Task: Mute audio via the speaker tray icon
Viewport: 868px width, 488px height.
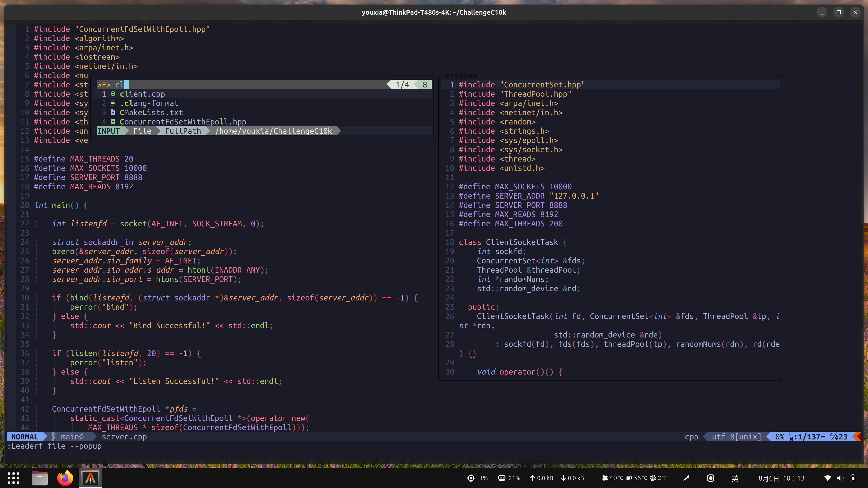Action: coord(840,478)
